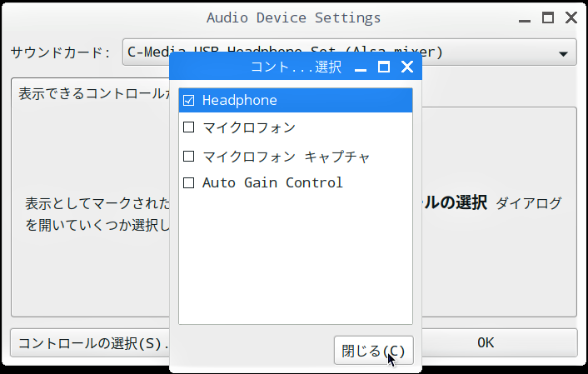Click the Audio Device Settings title text
The width and height of the screenshot is (588, 374).
(294, 17)
